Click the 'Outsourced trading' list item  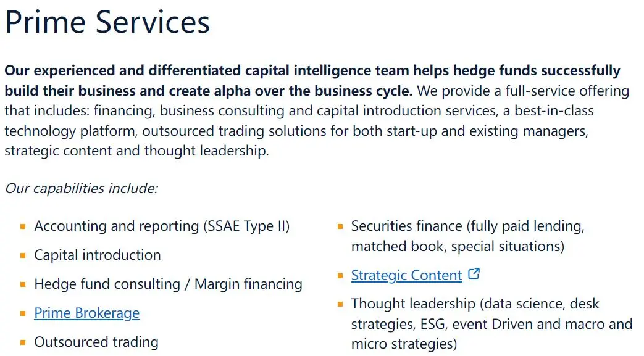click(96, 342)
